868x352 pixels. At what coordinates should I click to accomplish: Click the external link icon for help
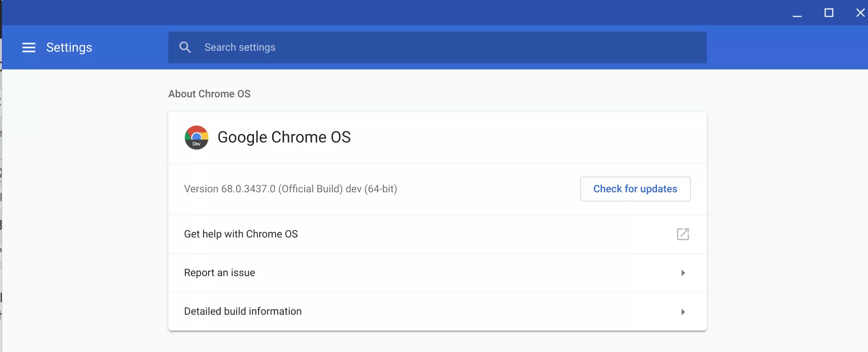683,234
